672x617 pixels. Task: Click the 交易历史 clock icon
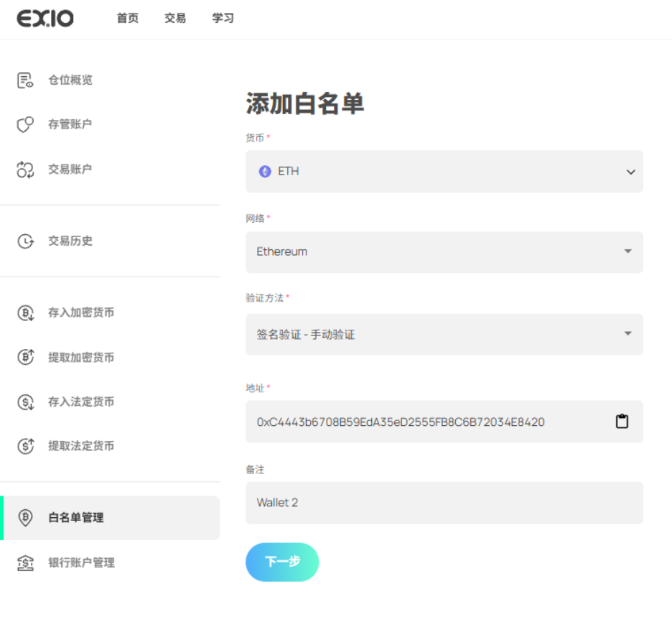(x=25, y=241)
